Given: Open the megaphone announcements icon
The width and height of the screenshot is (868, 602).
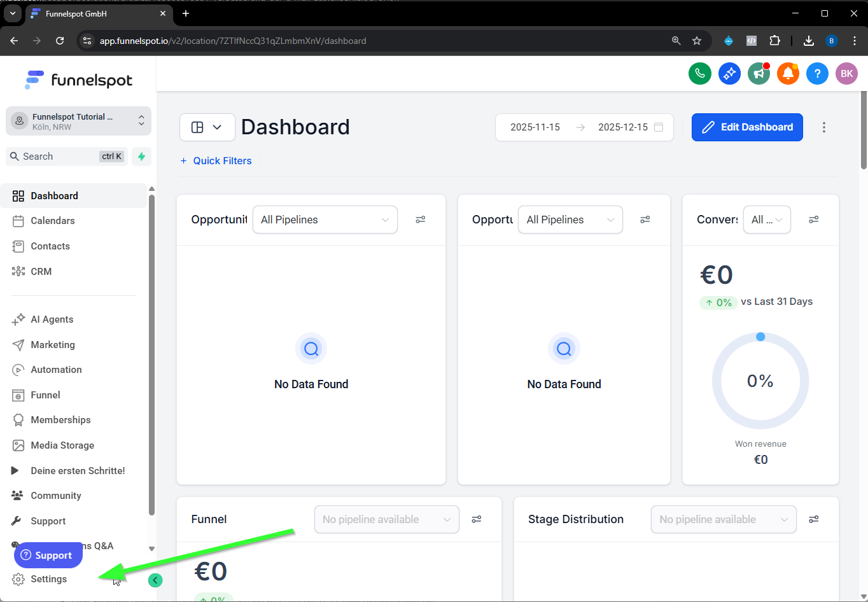Looking at the screenshot, I should tap(759, 74).
